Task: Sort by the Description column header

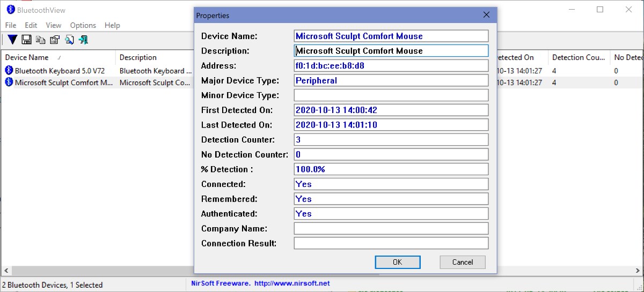Action: click(x=153, y=57)
